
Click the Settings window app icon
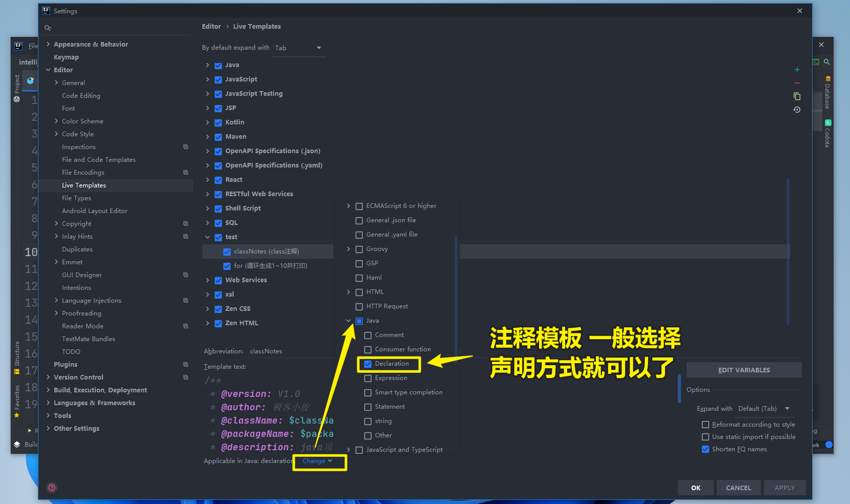pyautogui.click(x=46, y=11)
